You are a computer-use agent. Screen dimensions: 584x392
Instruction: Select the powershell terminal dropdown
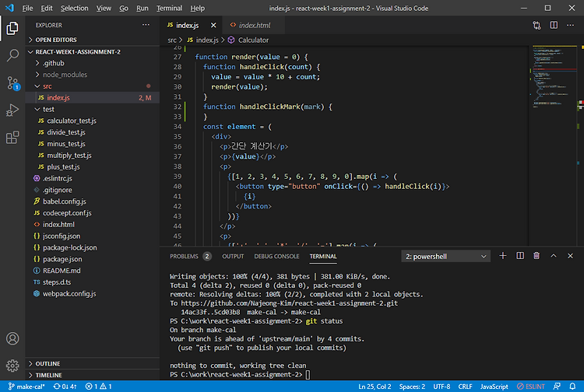445,256
